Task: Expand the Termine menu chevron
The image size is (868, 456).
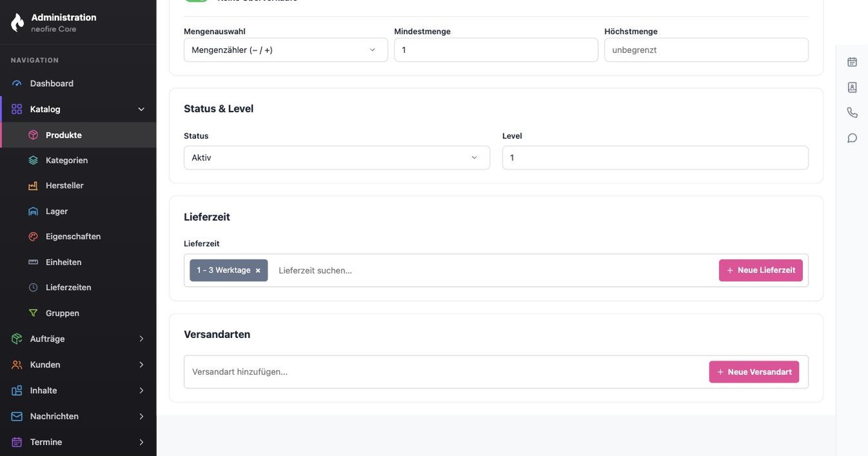Action: 141,442
